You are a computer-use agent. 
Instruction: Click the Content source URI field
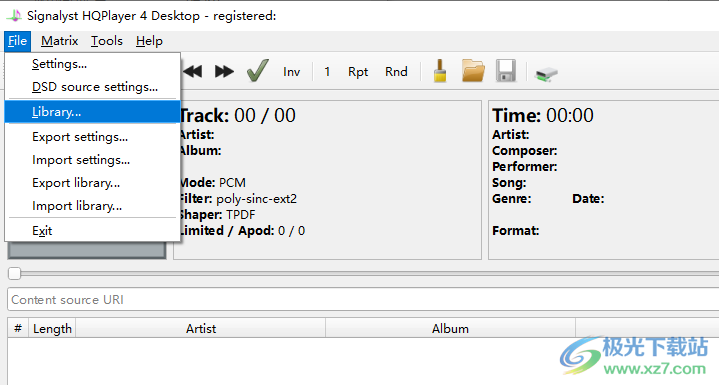point(363,300)
